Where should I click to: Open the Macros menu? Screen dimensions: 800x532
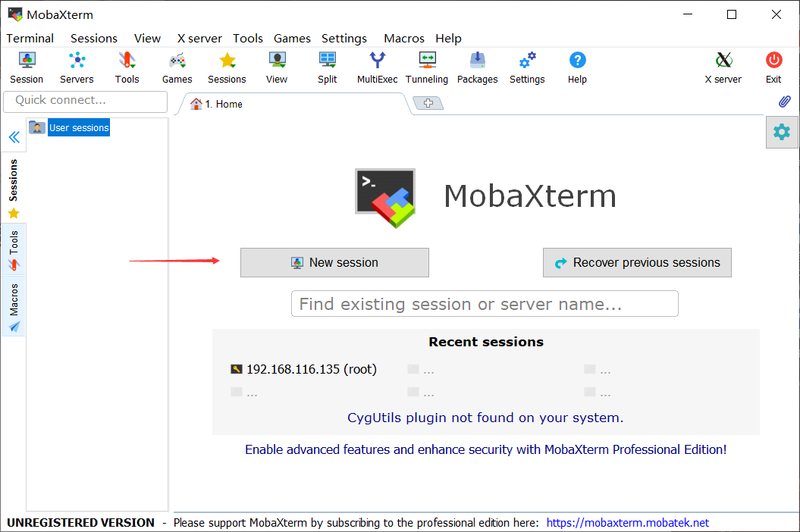tap(404, 38)
